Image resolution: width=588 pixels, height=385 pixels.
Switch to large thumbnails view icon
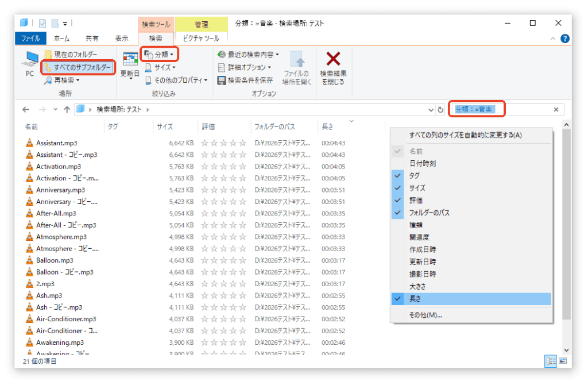pos(562,361)
